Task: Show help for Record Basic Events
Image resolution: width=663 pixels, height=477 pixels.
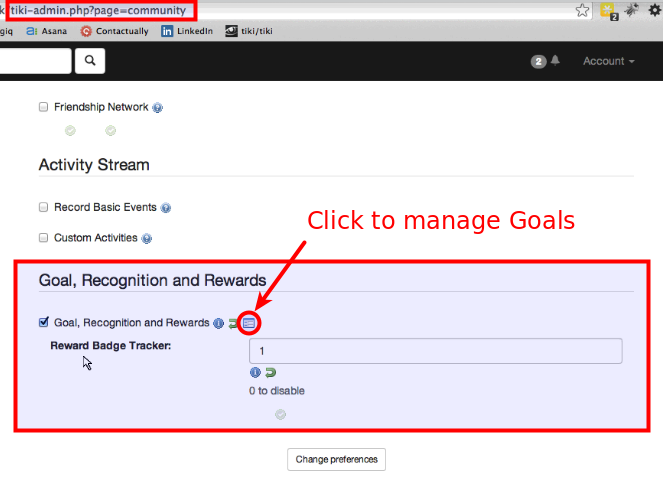Action: [166, 208]
